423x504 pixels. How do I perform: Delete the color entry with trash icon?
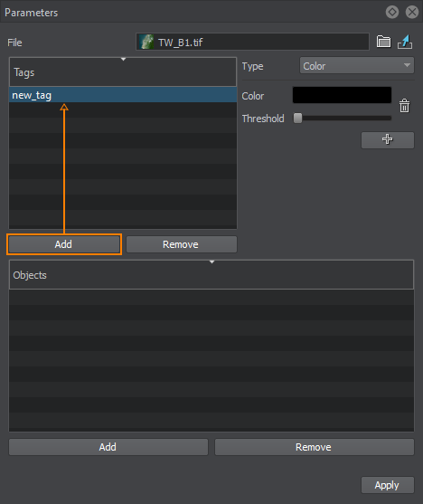click(404, 106)
